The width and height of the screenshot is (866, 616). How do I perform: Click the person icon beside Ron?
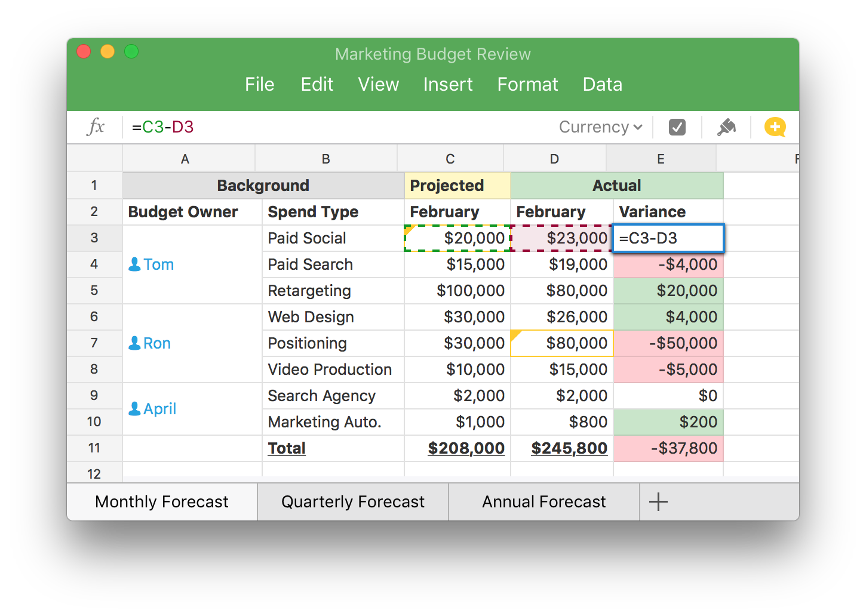click(135, 343)
